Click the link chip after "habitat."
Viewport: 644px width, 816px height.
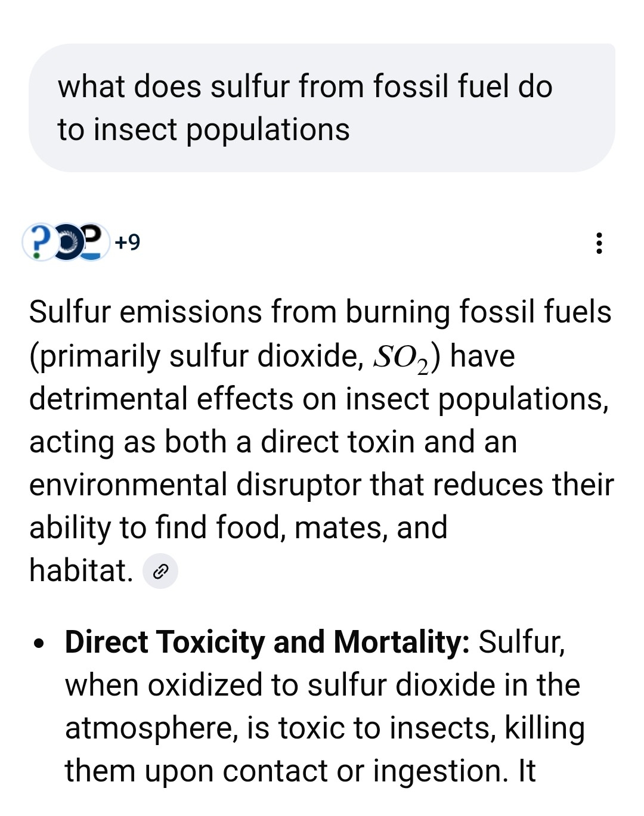[x=160, y=572]
